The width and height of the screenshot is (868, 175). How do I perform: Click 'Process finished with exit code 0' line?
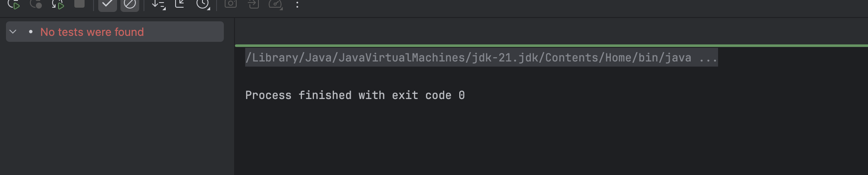tap(355, 95)
